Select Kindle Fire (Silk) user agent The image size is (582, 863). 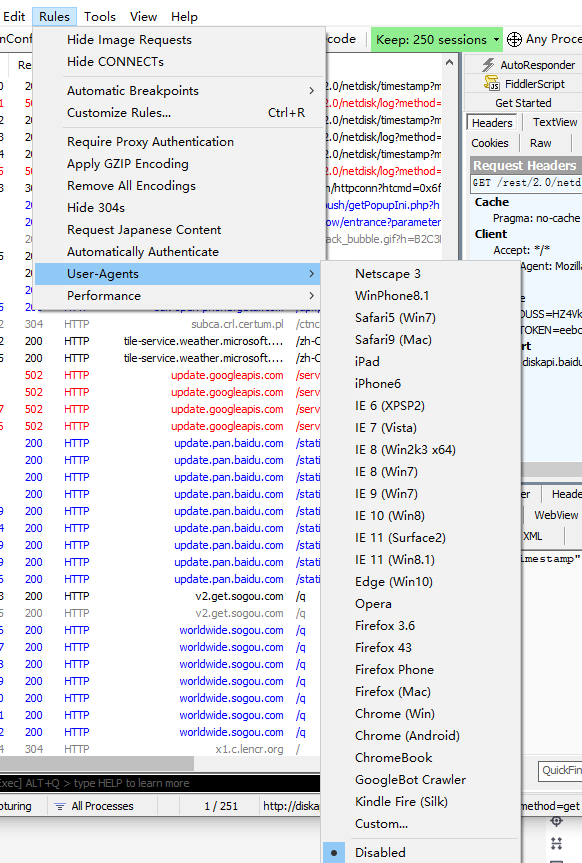click(x=401, y=802)
